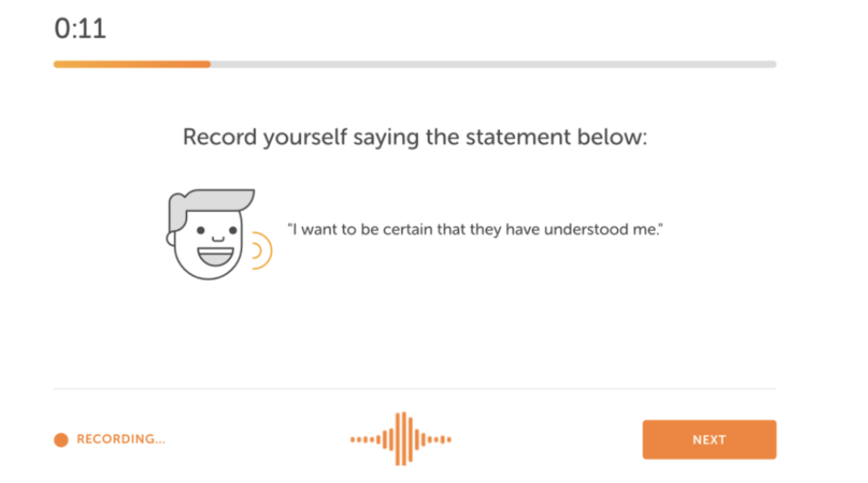Click the leftmost small dots of the waveform

tap(360, 440)
